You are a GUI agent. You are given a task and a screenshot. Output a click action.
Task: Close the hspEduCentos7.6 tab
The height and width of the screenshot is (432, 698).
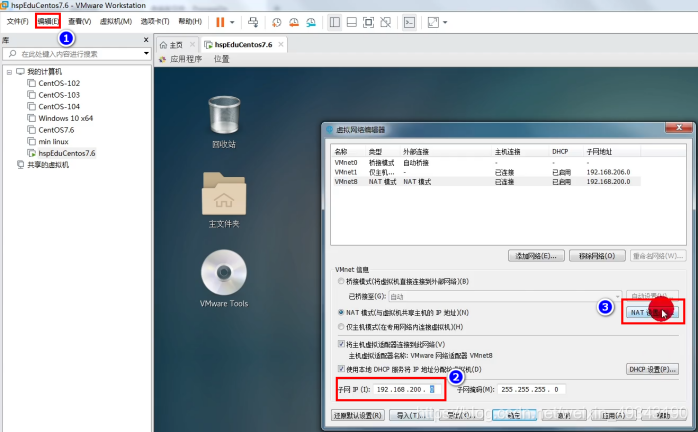281,45
